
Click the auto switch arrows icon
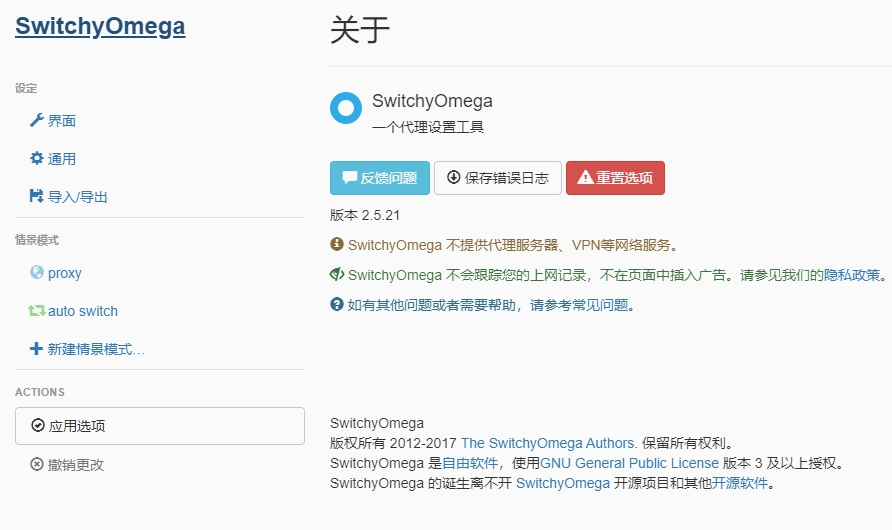tap(37, 311)
